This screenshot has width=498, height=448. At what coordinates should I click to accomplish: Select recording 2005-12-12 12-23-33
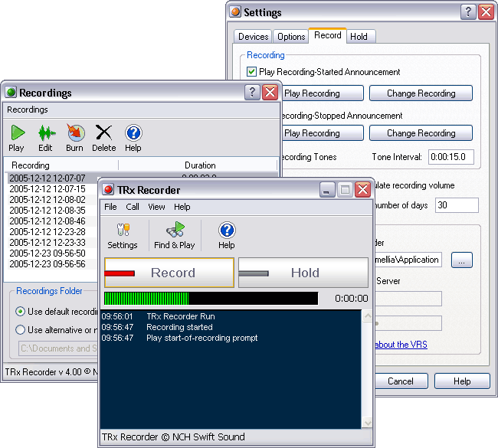48,243
